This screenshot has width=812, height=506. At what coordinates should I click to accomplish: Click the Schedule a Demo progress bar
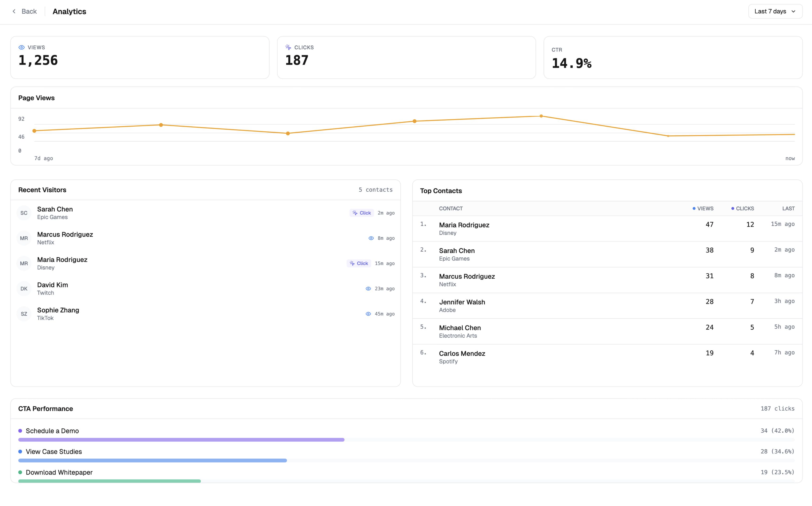pos(181,440)
